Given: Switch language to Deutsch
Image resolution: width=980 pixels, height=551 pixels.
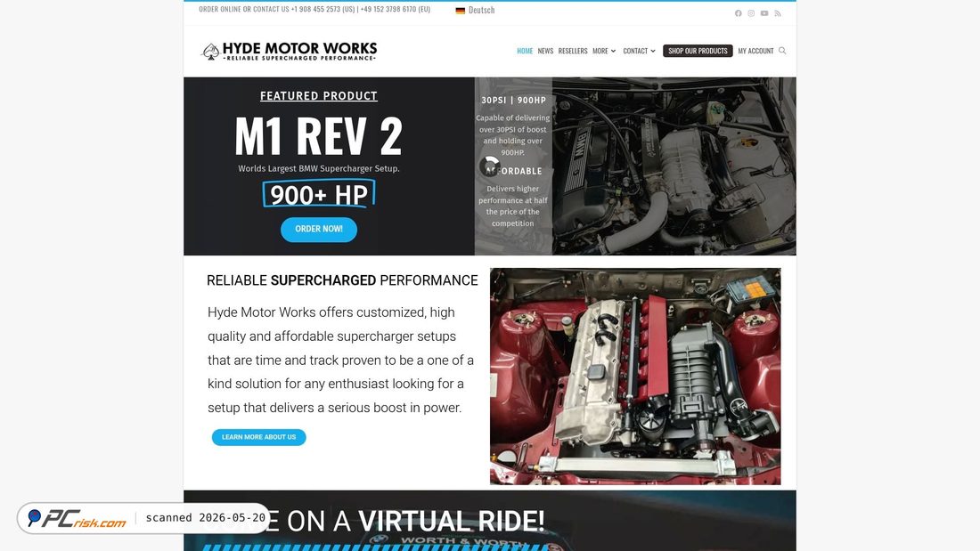Looking at the screenshot, I should pyautogui.click(x=481, y=10).
